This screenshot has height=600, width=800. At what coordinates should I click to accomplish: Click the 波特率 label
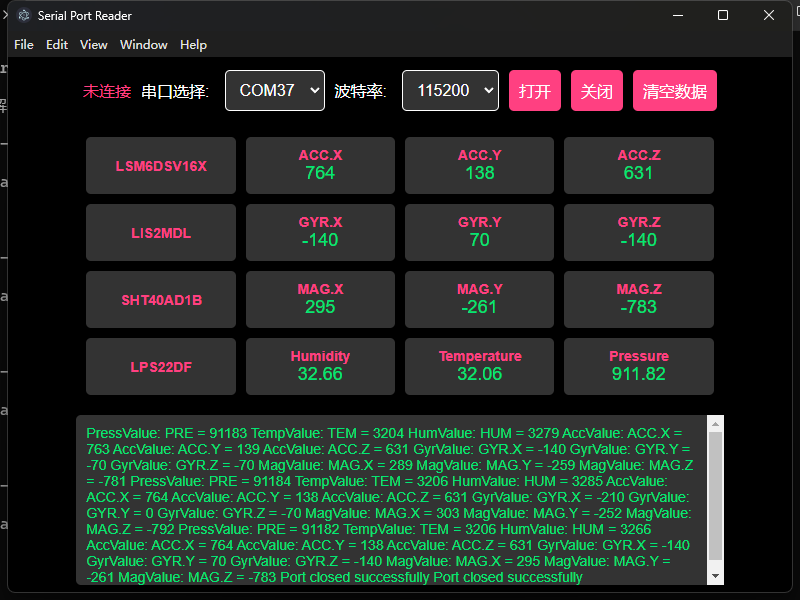[360, 91]
